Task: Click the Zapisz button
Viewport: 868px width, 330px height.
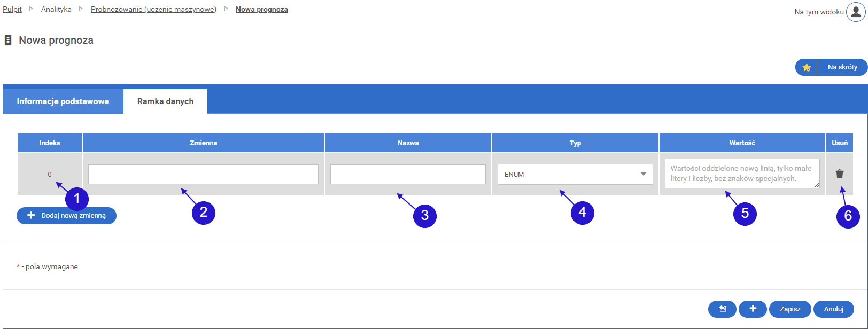Action: coord(789,309)
